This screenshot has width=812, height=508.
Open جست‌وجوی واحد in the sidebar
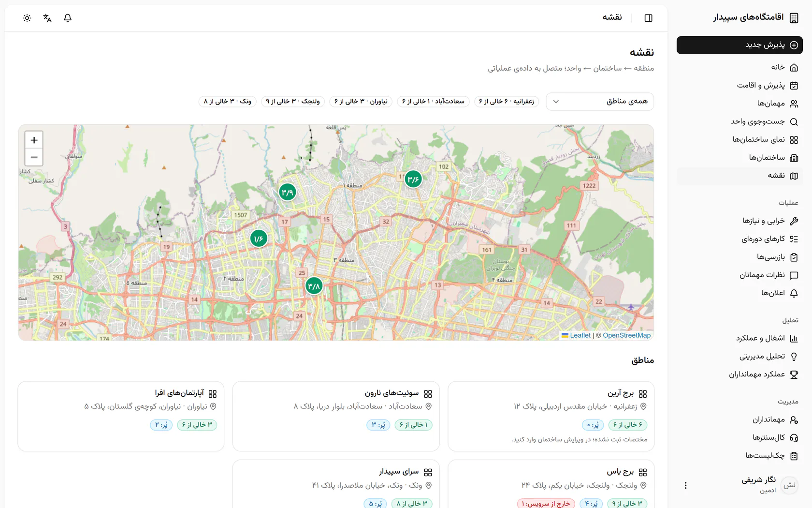tap(739, 122)
